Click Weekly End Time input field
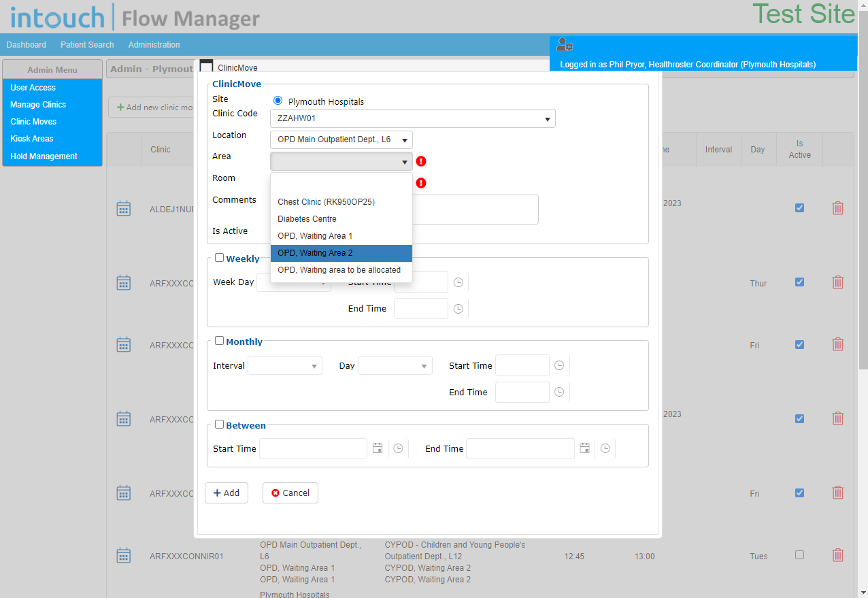Image resolution: width=868 pixels, height=598 pixels. 421,309
